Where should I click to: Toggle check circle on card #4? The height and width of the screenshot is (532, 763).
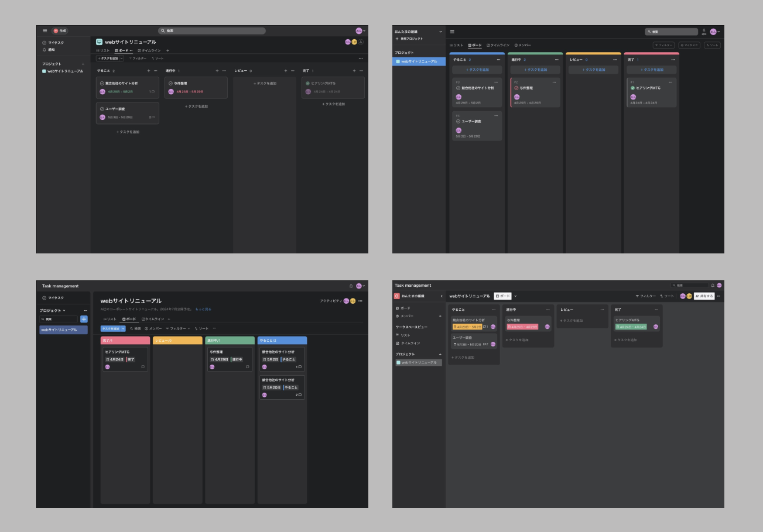tap(458, 121)
